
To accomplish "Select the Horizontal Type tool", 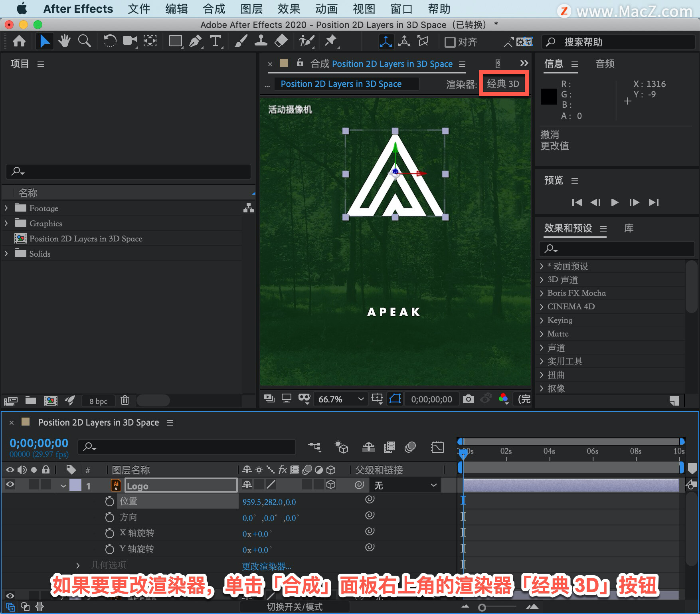I will (216, 41).
